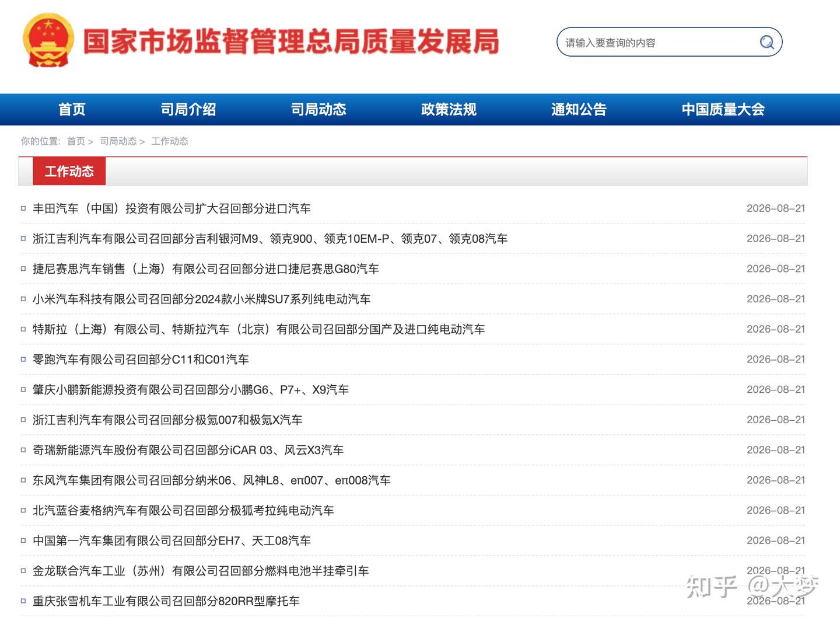Screen dimensions: 840x621
Task: Focus the search input field
Action: click(669, 42)
